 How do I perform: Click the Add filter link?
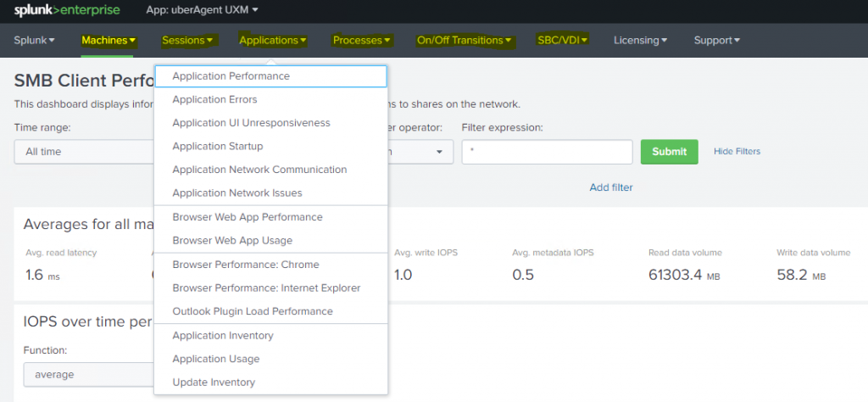611,187
